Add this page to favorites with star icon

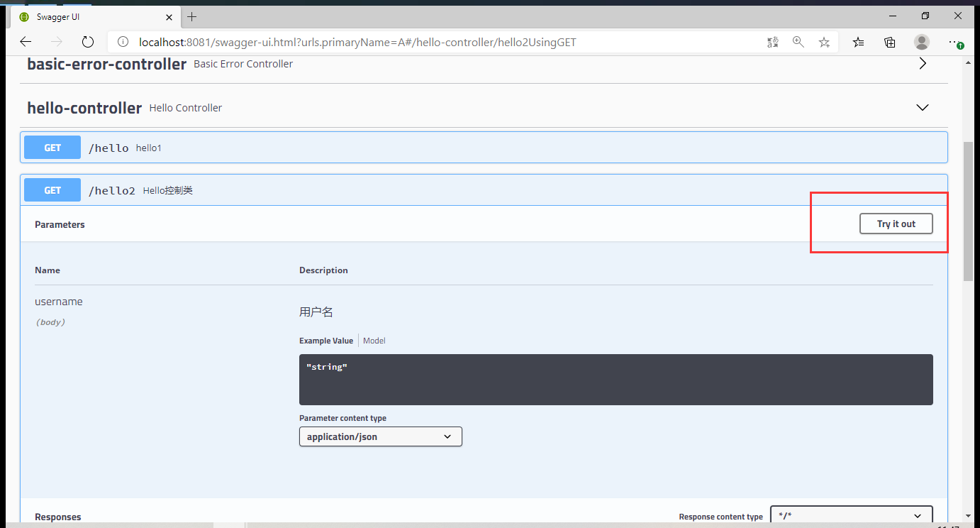click(x=824, y=42)
